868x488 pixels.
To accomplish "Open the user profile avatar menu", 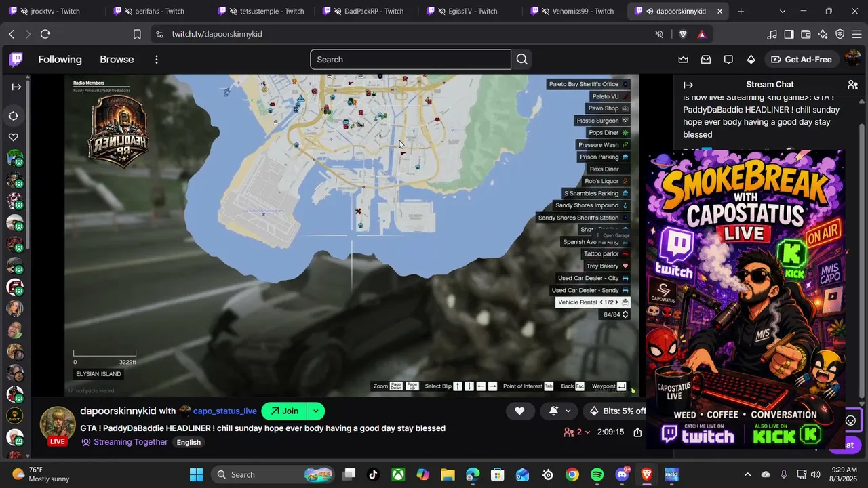I will [852, 60].
